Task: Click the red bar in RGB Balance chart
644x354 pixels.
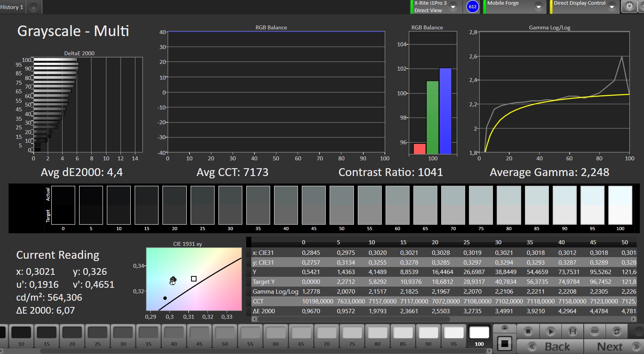Action: (420, 149)
